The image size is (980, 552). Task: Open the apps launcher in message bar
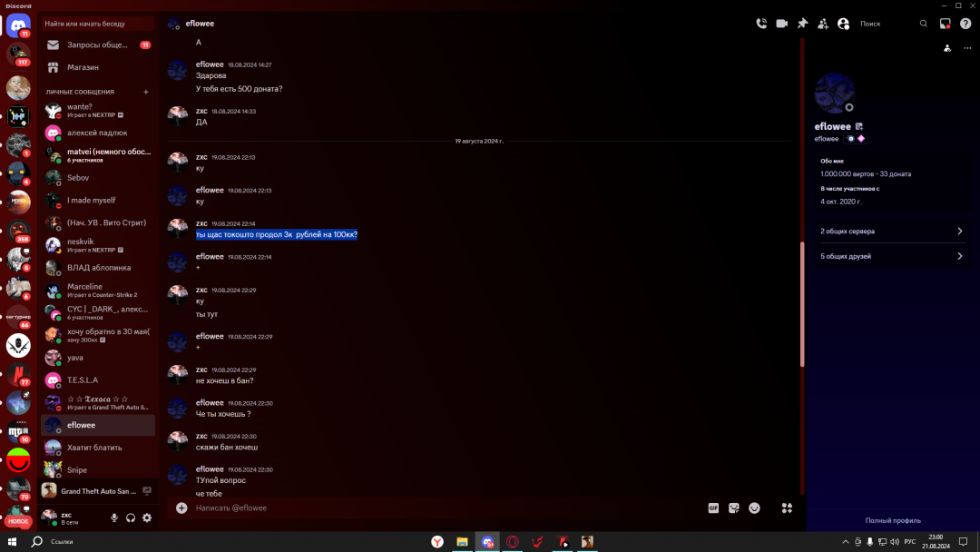787,508
